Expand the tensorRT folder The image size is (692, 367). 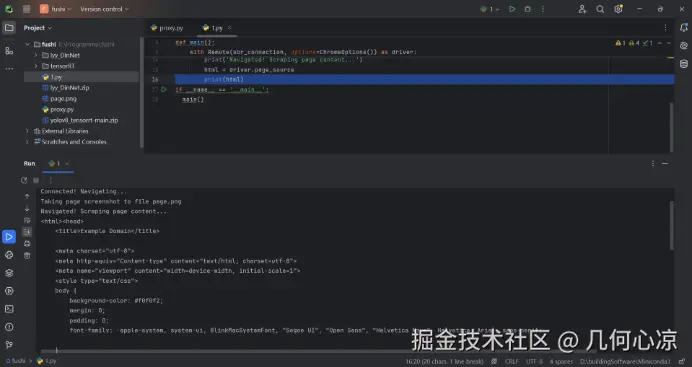[36, 66]
